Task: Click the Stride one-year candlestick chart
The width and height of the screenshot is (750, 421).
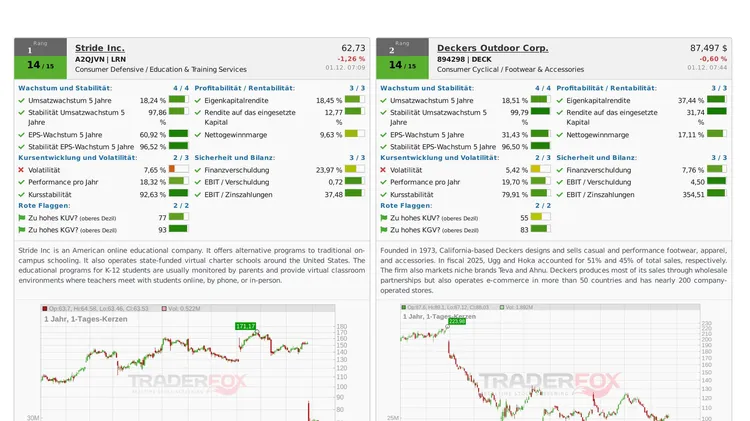Action: (180, 365)
